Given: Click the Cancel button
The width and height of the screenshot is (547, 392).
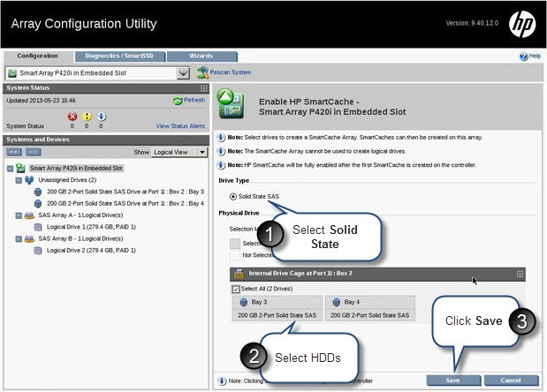Looking at the screenshot, I should pyautogui.click(x=511, y=381).
